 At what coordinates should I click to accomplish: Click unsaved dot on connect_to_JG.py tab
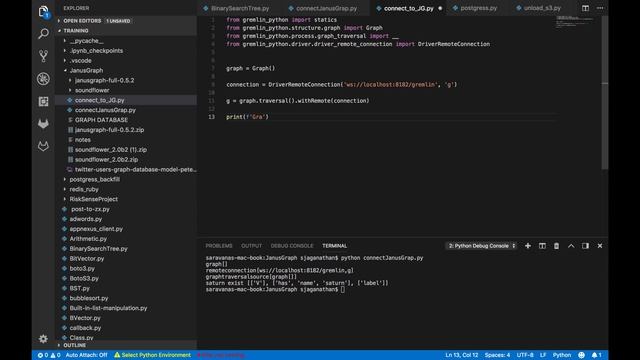(x=440, y=8)
